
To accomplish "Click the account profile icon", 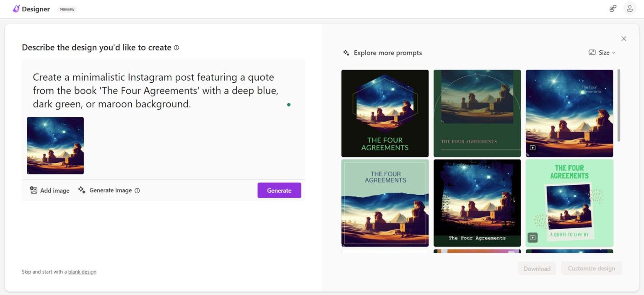I will (x=630, y=8).
